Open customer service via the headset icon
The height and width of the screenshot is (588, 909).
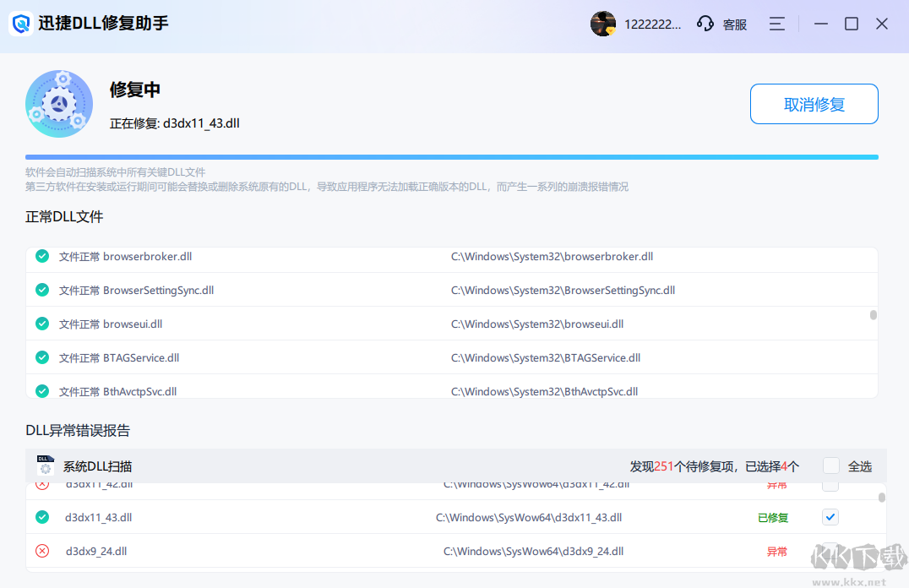(x=705, y=24)
